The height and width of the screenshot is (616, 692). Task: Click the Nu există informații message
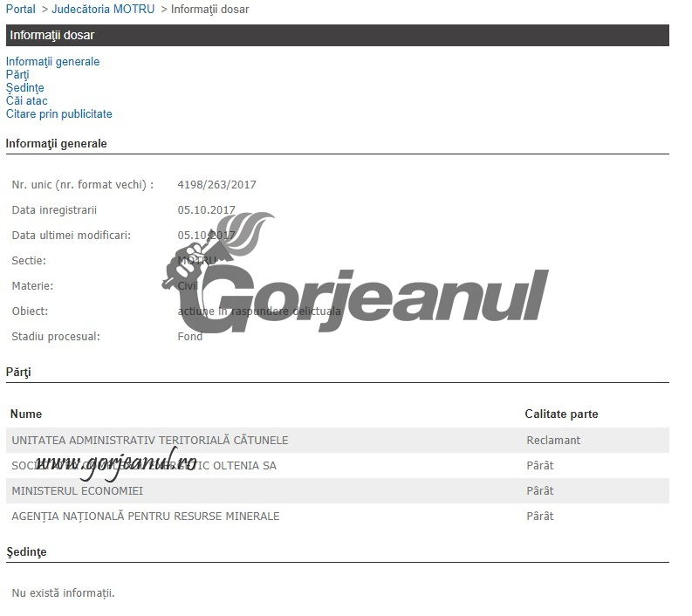pos(63,594)
